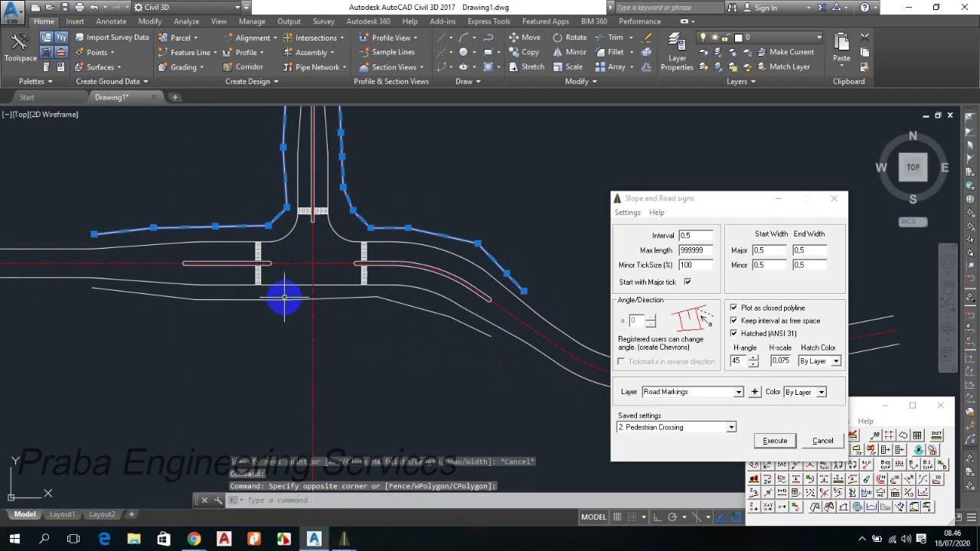Open Microsoft Edge from taskbar
Screen dimensions: 980x551
click(x=104, y=539)
